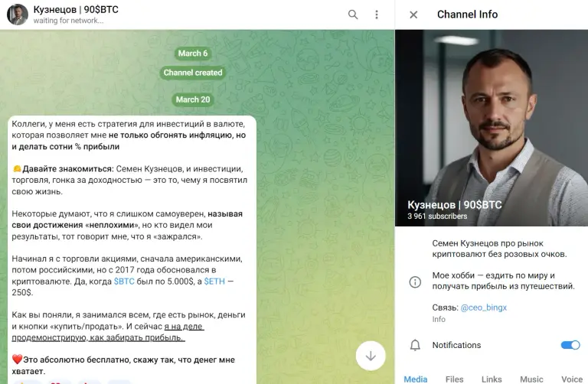
Task: Click the '3 961 subscribers' text
Action: pos(437,216)
